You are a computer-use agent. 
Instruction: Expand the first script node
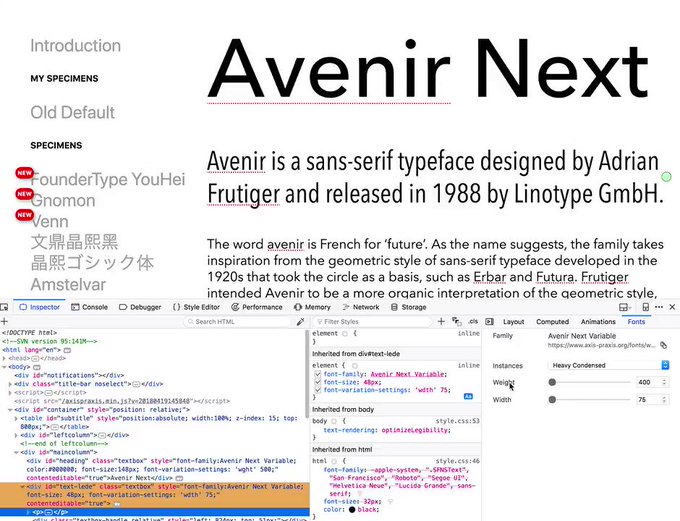10,393
